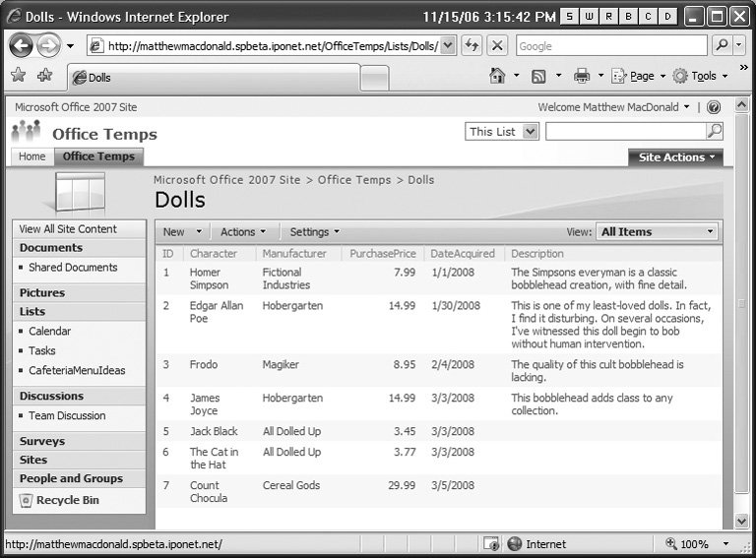This screenshot has width=756, height=558.
Task: Open the search provider dropdown arrow
Action: point(739,45)
